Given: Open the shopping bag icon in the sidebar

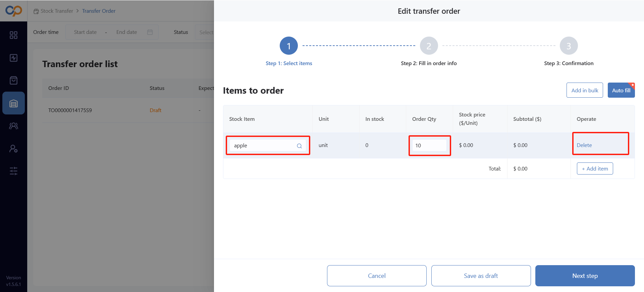Looking at the screenshot, I should point(13,80).
